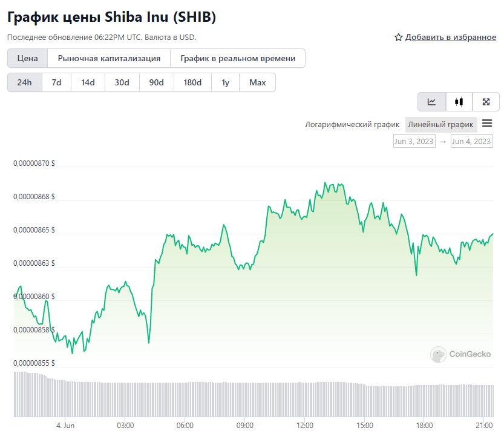Click the favorites star icon
Image resolution: width=504 pixels, height=445 pixels.
point(398,38)
